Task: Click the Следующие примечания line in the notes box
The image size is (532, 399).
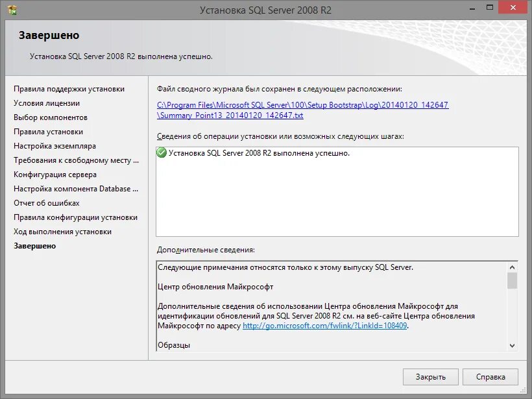Action: pyautogui.click(x=285, y=267)
